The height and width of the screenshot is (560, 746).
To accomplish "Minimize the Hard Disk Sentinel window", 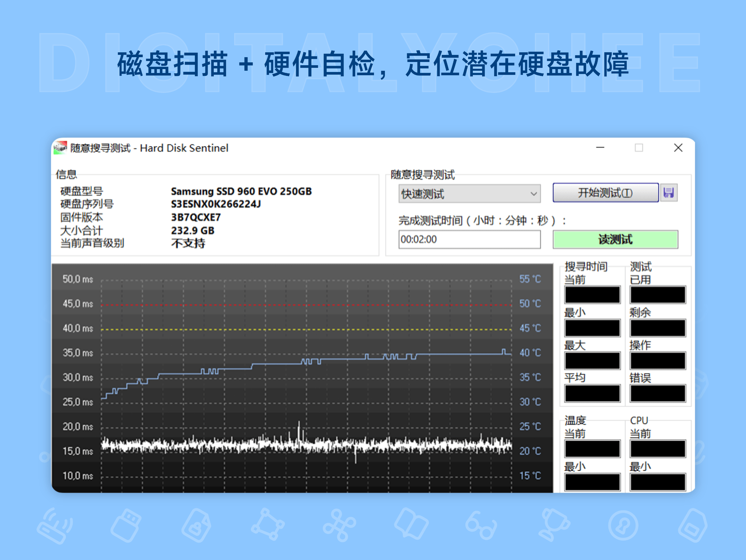I will (600, 148).
